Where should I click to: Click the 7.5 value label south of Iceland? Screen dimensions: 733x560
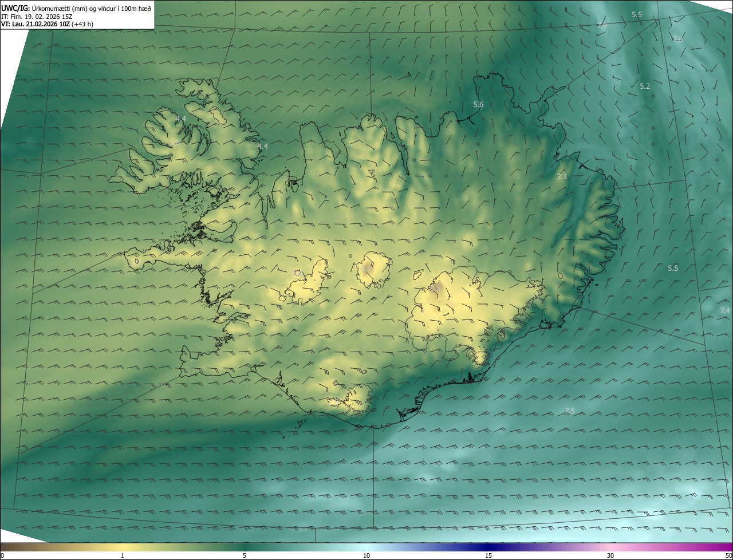[569, 411]
